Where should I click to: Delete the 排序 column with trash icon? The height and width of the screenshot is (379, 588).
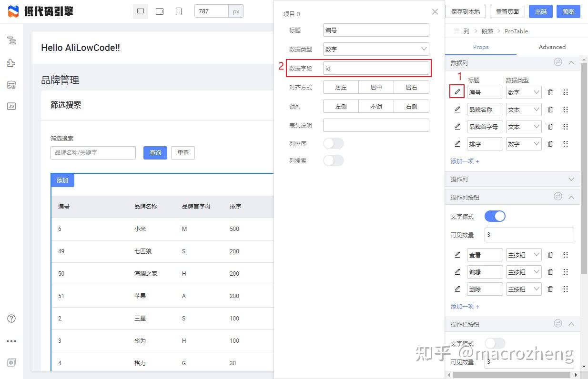(x=550, y=144)
